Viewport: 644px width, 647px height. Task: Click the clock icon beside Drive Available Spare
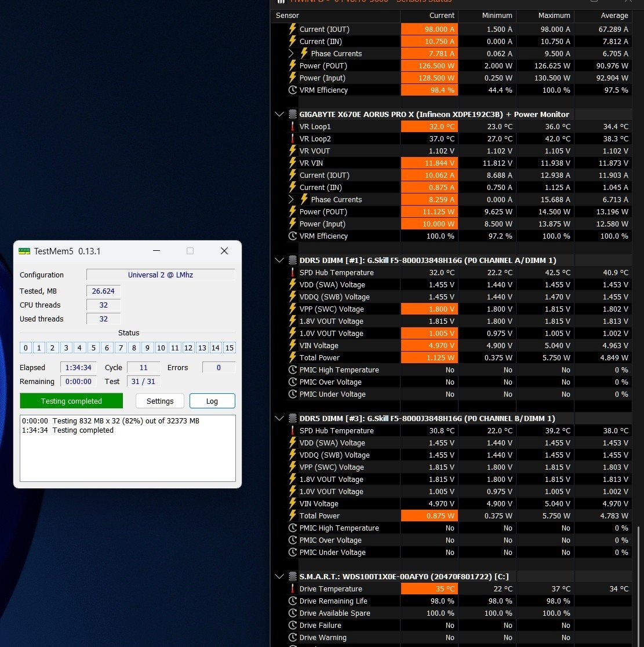[x=293, y=613]
